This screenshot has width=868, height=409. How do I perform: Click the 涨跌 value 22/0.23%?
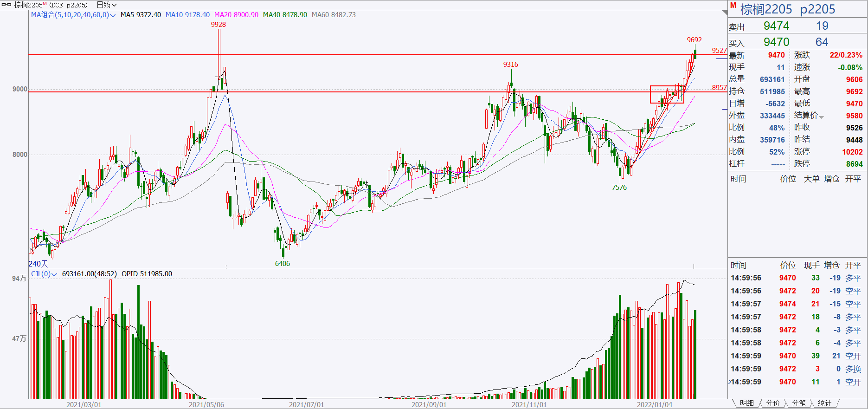(846, 55)
